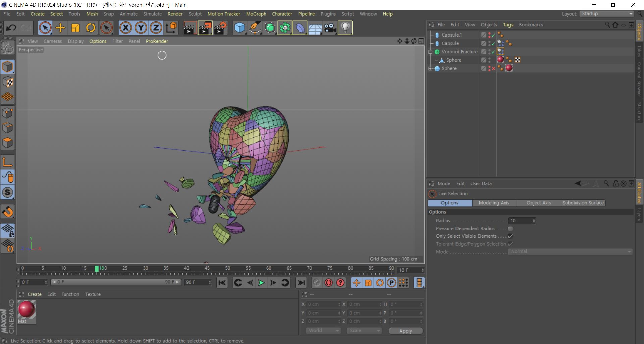Viewport: 644px width, 344px height.
Task: Click the green timeline playhead marker
Action: click(97, 269)
